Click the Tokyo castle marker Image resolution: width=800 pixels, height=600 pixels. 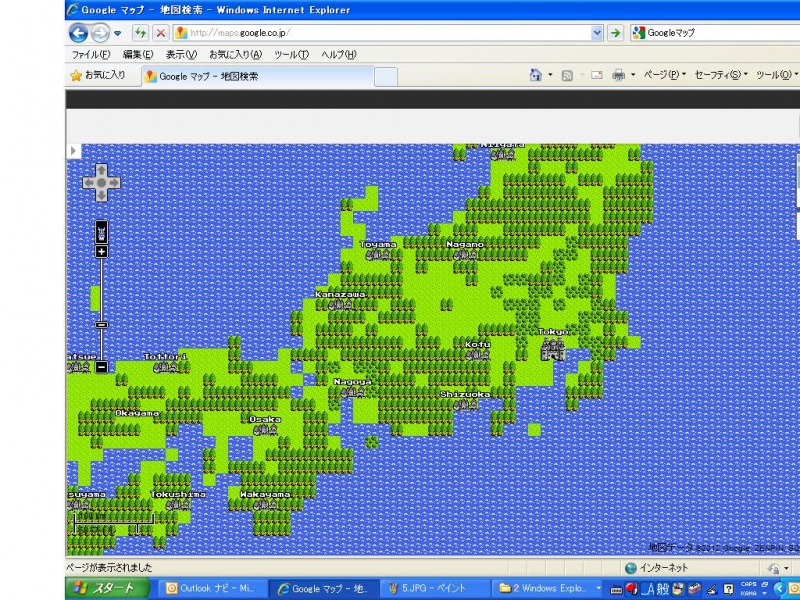click(553, 349)
